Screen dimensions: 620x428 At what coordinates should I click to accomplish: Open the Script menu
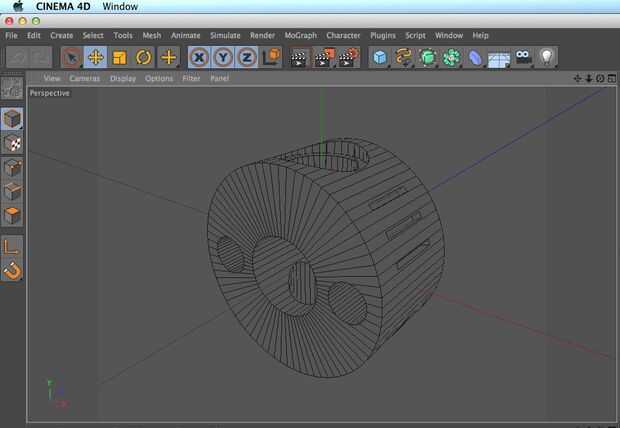[416, 36]
